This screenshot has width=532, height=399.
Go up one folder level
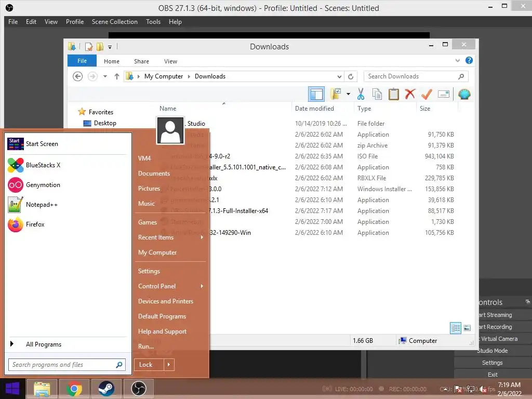tap(117, 76)
